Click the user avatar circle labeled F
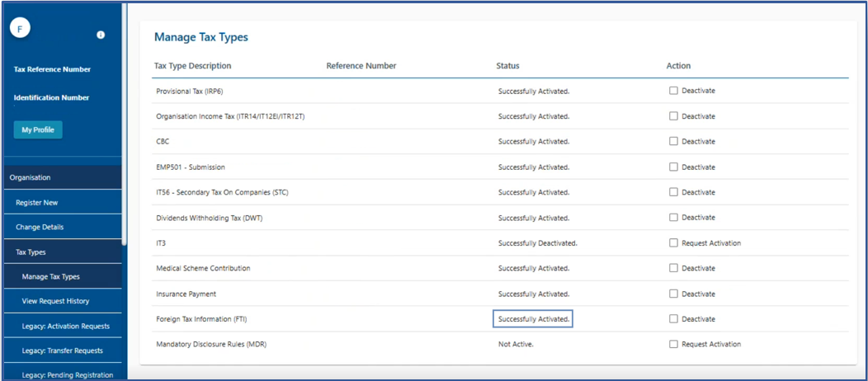Viewport: 868px width, 381px height. (20, 29)
